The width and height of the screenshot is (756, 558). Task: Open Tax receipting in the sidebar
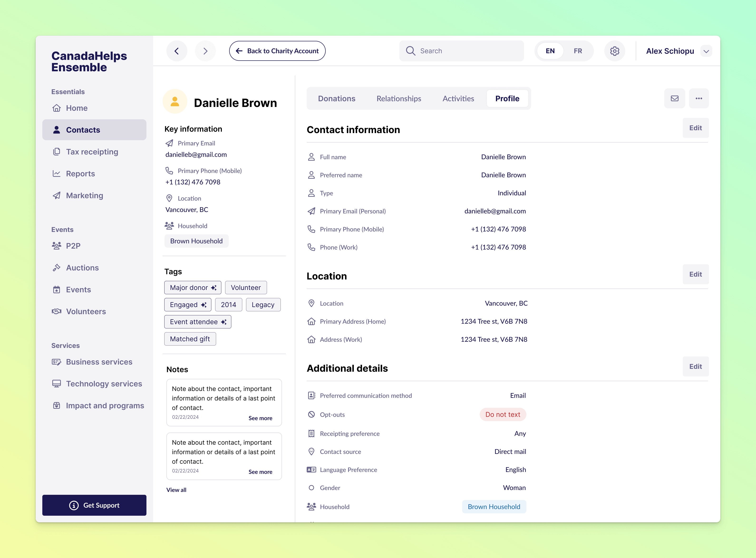[x=92, y=152]
